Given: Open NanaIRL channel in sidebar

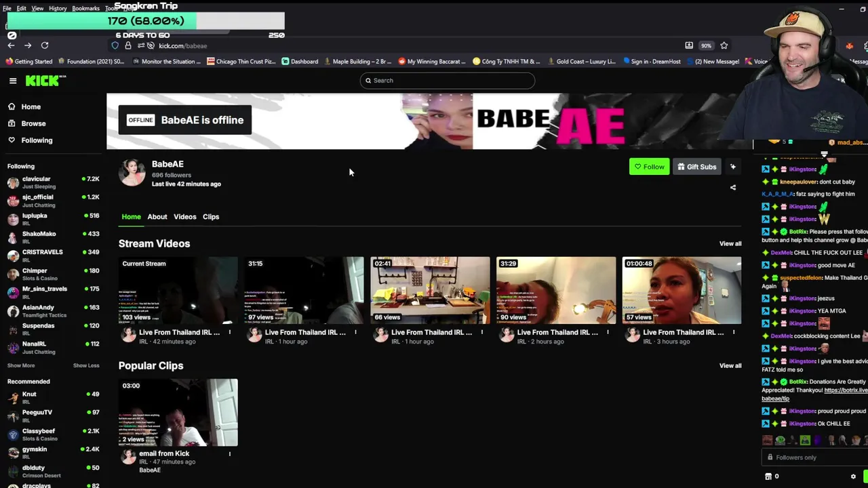Looking at the screenshot, I should pyautogui.click(x=53, y=347).
